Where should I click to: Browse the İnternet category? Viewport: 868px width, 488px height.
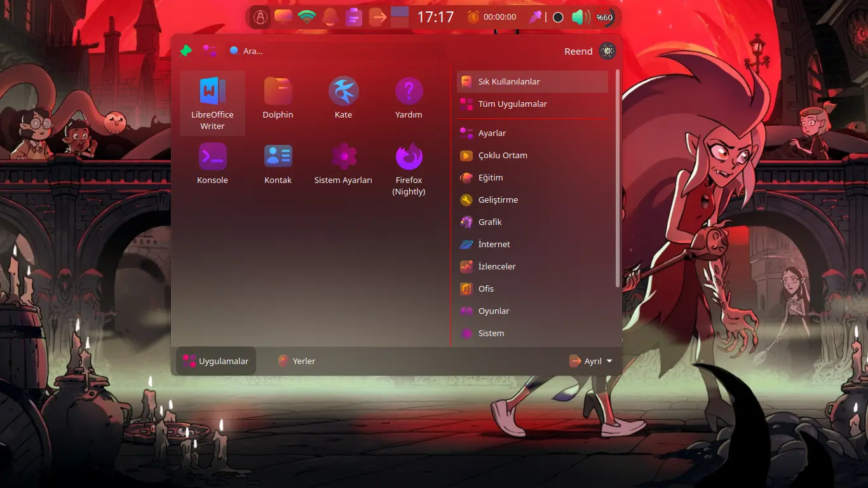(532, 244)
